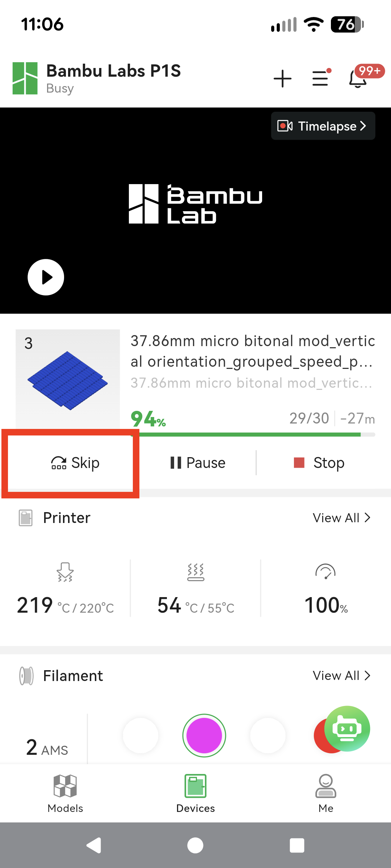Image resolution: width=391 pixels, height=868 pixels.
Task: Switch to the Models tab
Action: click(65, 793)
